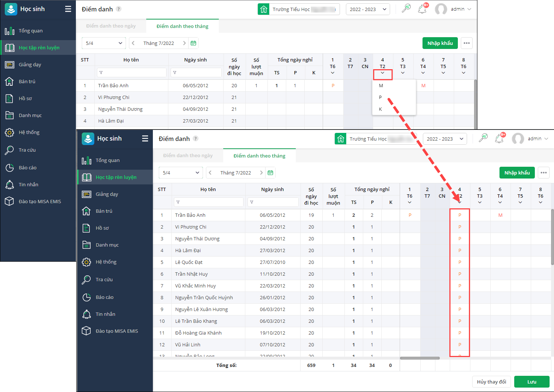554x392 pixels.
Task: Click vertical scrollbar of front attendance table
Action: (x=552, y=237)
